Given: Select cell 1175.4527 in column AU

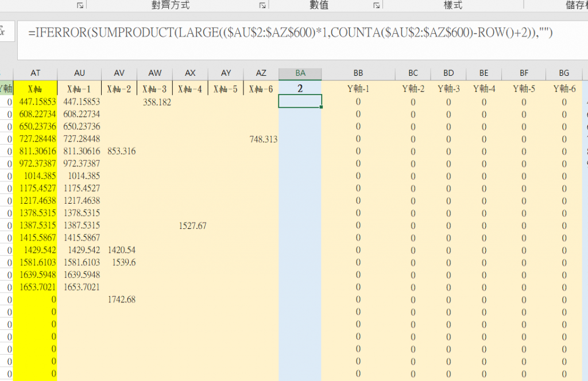Looking at the screenshot, I should (79, 188).
